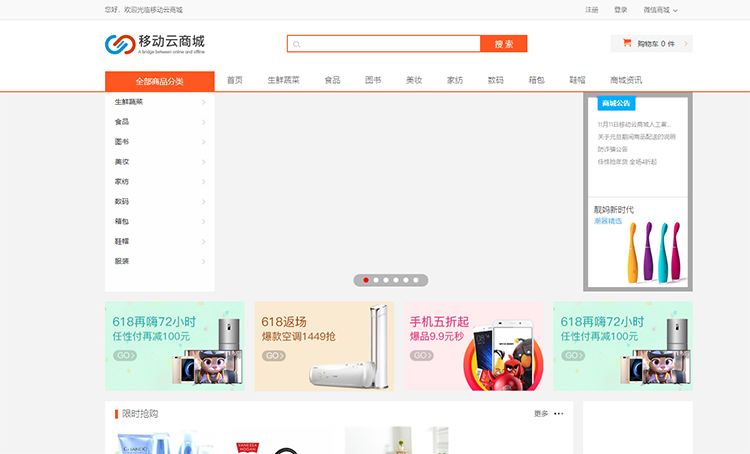Click the GO button on the 618返场 banner
Image resolution: width=750 pixels, height=454 pixels.
[274, 356]
